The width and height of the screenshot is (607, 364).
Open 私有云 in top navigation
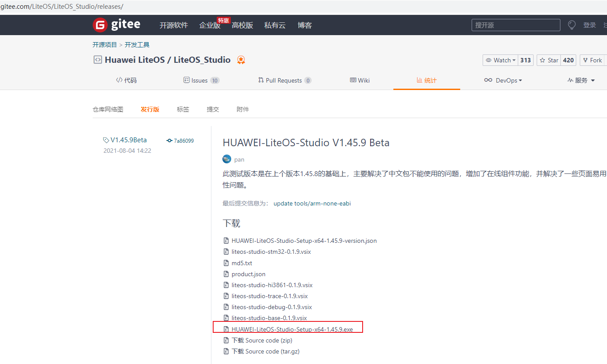[275, 25]
